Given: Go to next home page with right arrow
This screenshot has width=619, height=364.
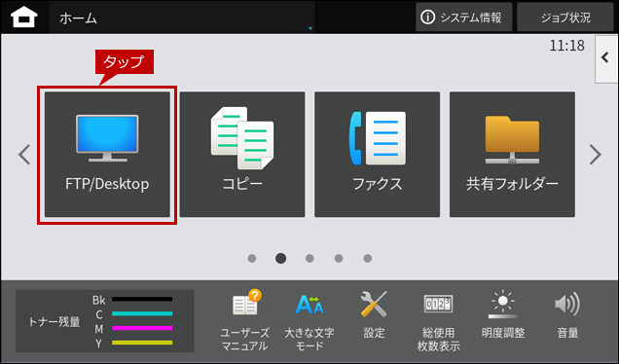Looking at the screenshot, I should (x=596, y=155).
